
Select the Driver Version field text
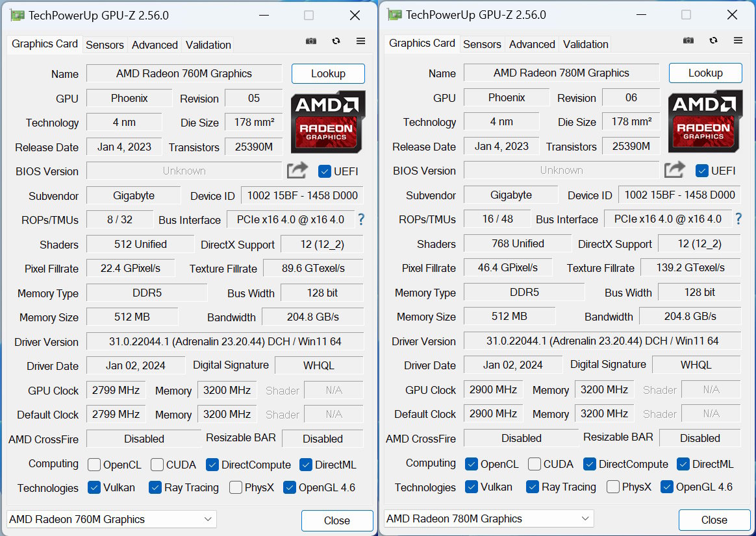[225, 341]
